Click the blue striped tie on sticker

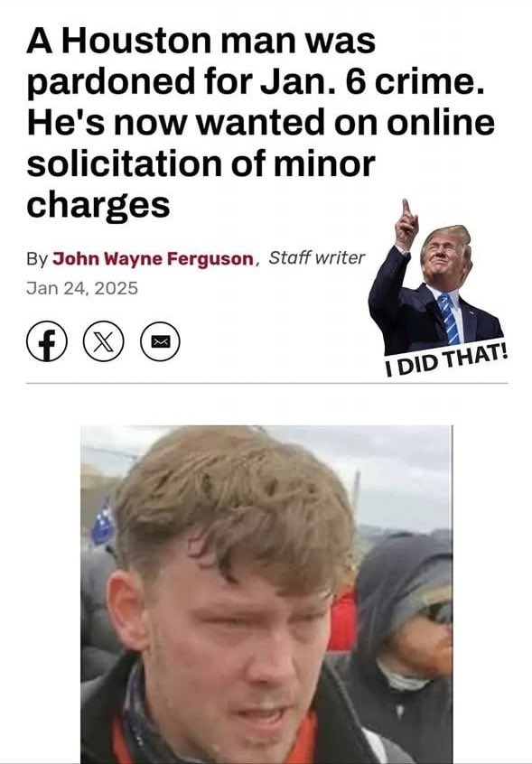(x=449, y=318)
